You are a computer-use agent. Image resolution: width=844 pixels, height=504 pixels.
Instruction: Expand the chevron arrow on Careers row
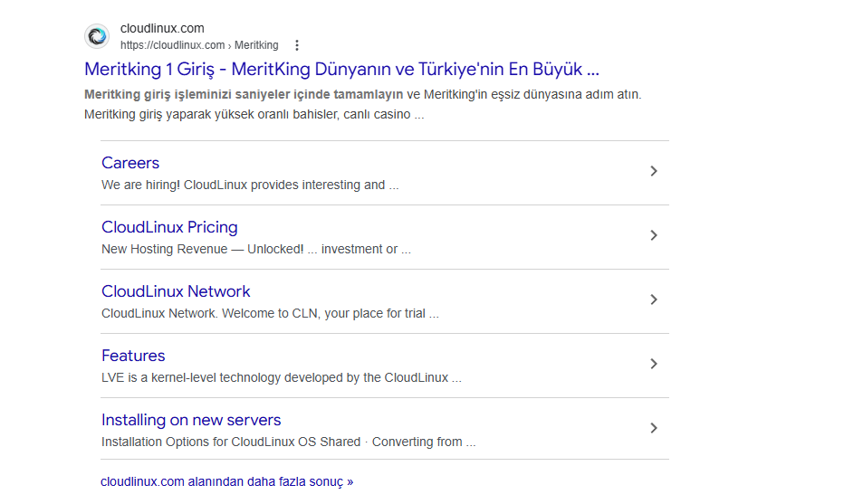[654, 171]
